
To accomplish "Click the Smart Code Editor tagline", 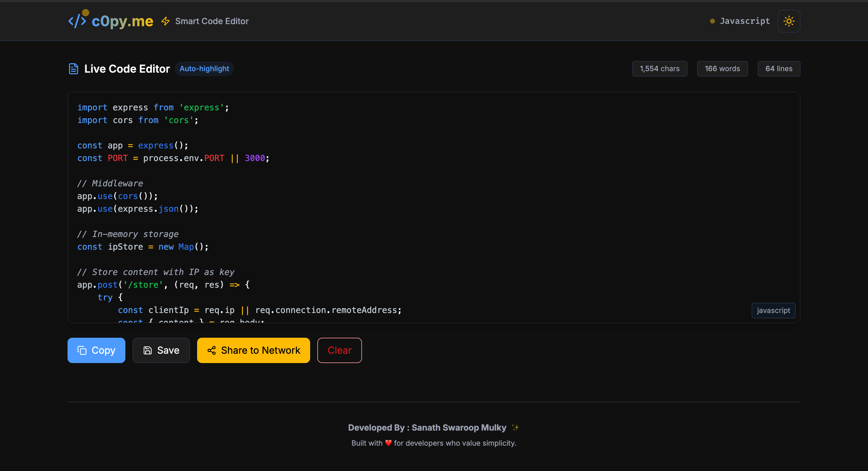I will coord(212,21).
